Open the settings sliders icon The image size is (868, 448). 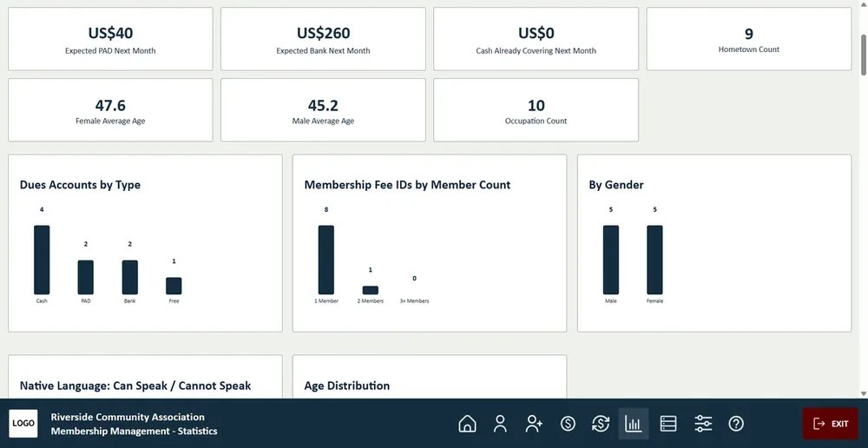(x=703, y=424)
